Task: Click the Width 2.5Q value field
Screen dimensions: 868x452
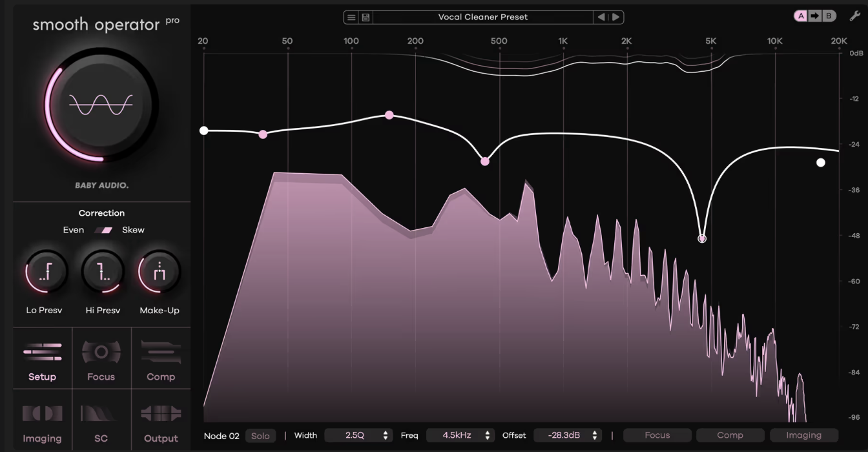Action: pos(359,436)
